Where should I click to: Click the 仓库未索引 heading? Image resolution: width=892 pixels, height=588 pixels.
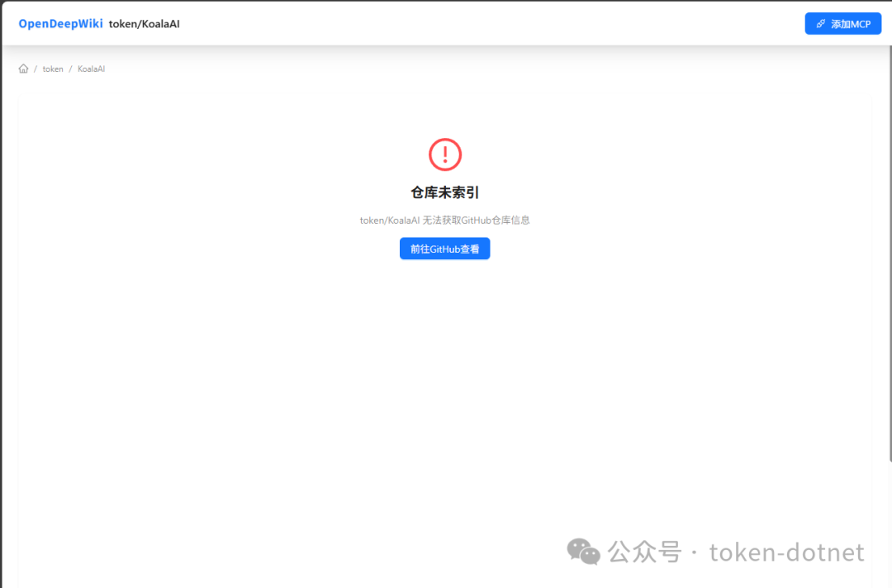[445, 192]
